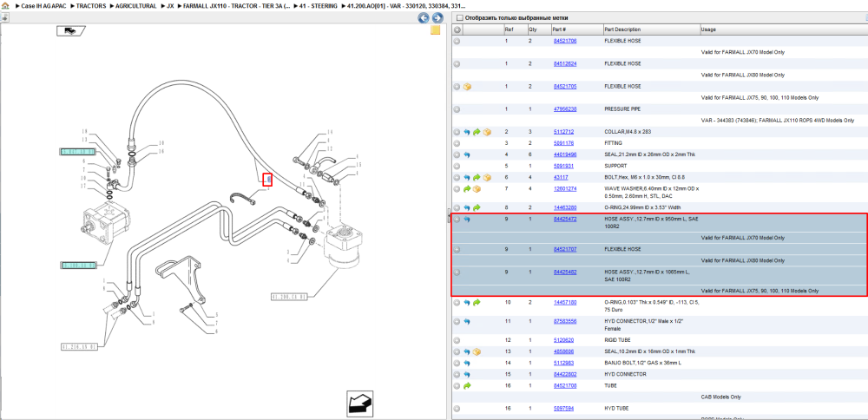Navigate to previous diagram with left arrow
The width and height of the screenshot is (868, 420).
click(424, 17)
